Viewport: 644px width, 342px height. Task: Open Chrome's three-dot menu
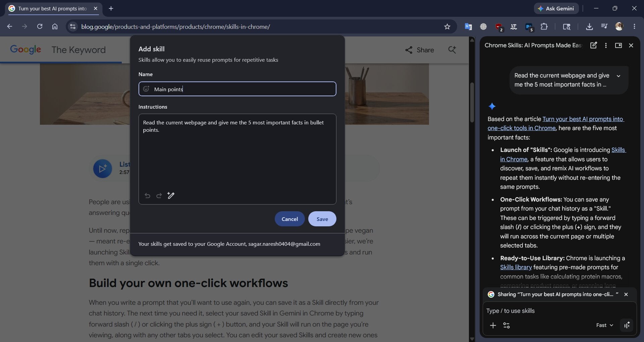(x=634, y=26)
